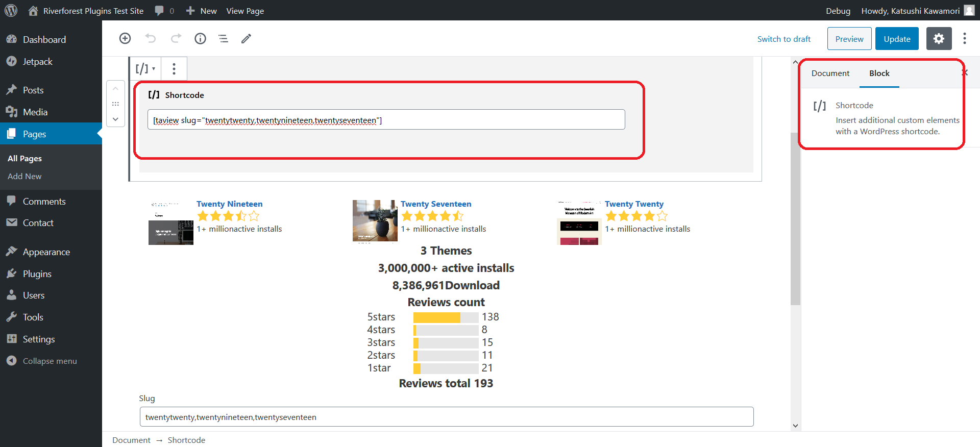
Task: Click the pencil tools icon
Action: coord(246,38)
